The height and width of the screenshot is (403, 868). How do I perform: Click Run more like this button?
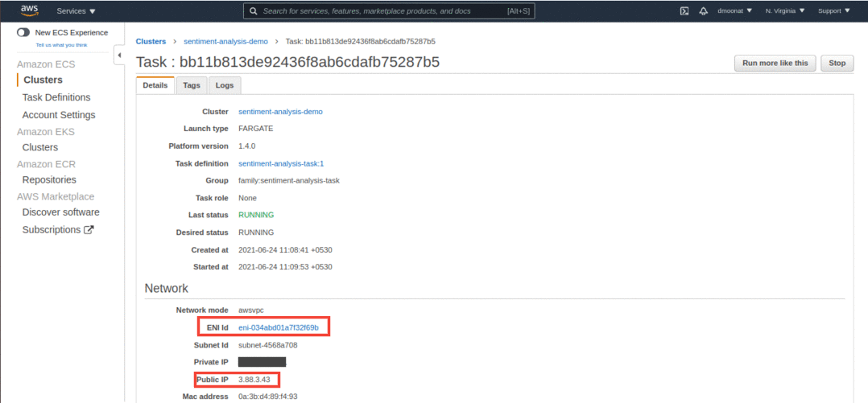775,63
